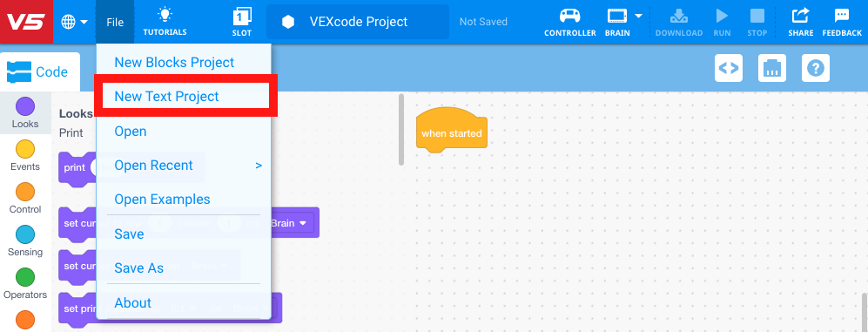Open the Feedback speech bubble icon
The width and height of the screenshot is (868, 332).
pyautogui.click(x=841, y=15)
